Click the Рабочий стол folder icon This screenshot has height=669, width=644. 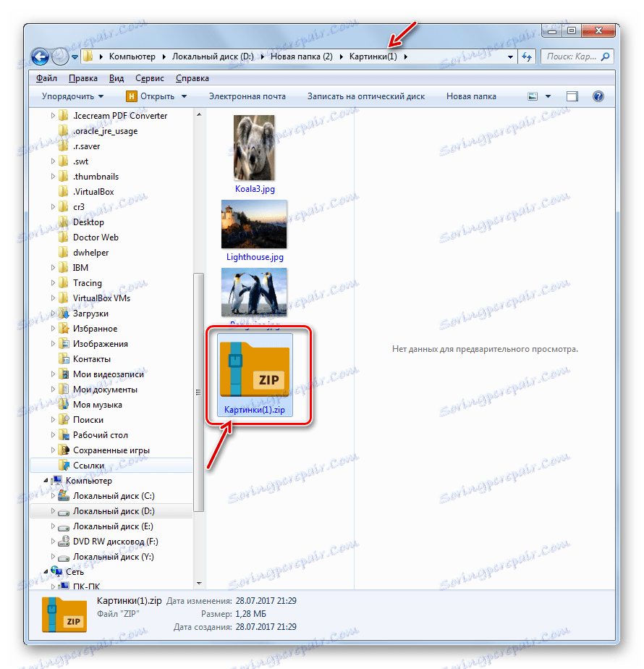point(64,435)
